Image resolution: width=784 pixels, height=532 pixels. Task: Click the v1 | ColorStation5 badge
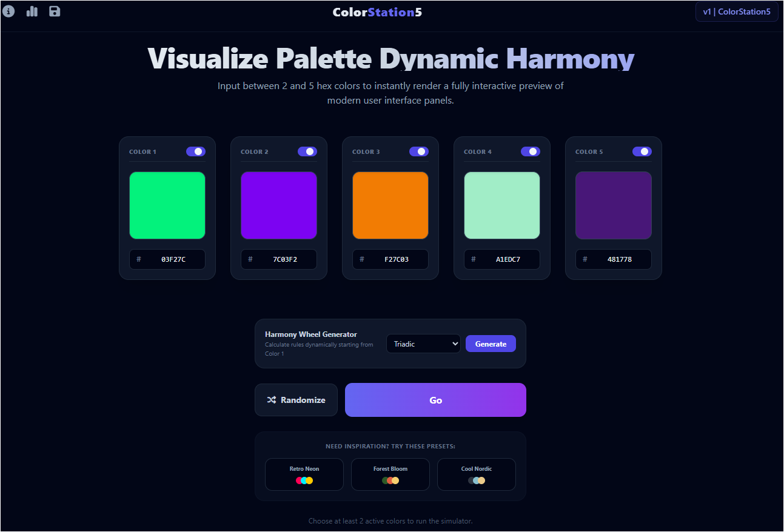pos(737,12)
